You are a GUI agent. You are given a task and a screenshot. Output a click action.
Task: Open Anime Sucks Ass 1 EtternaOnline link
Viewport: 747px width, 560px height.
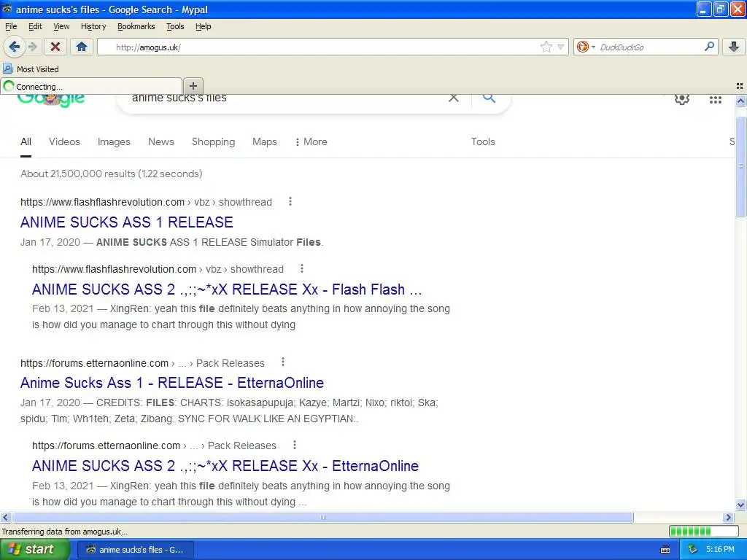[172, 382]
